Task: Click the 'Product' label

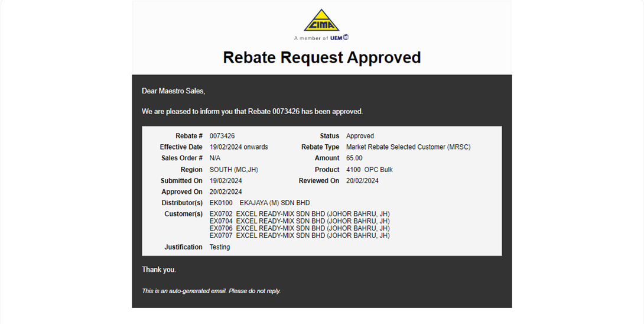Action: [x=327, y=170]
